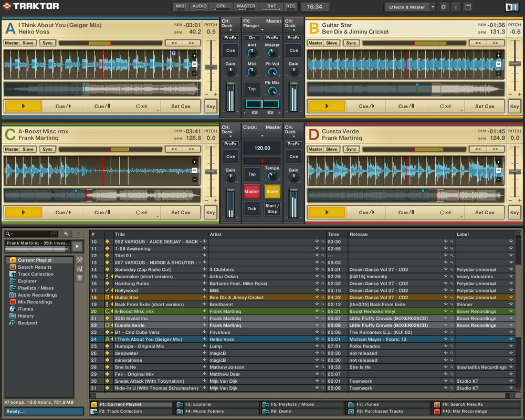The height and width of the screenshot is (420, 525).
Task: Click the bar chart icon beside the browser tree
Action: coord(80,269)
